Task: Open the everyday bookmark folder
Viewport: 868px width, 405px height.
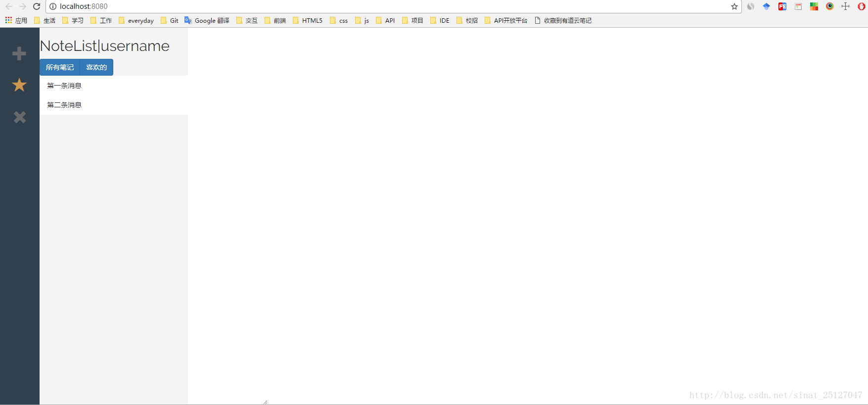Action: [136, 20]
